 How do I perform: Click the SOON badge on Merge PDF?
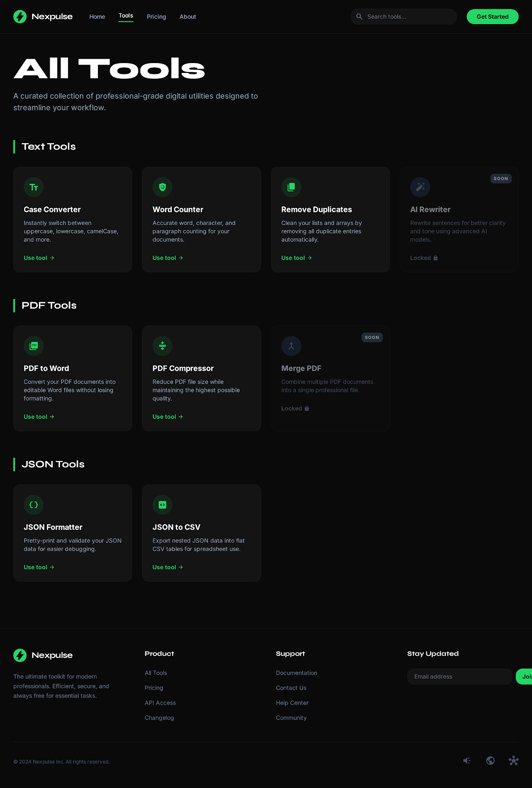[x=372, y=337]
